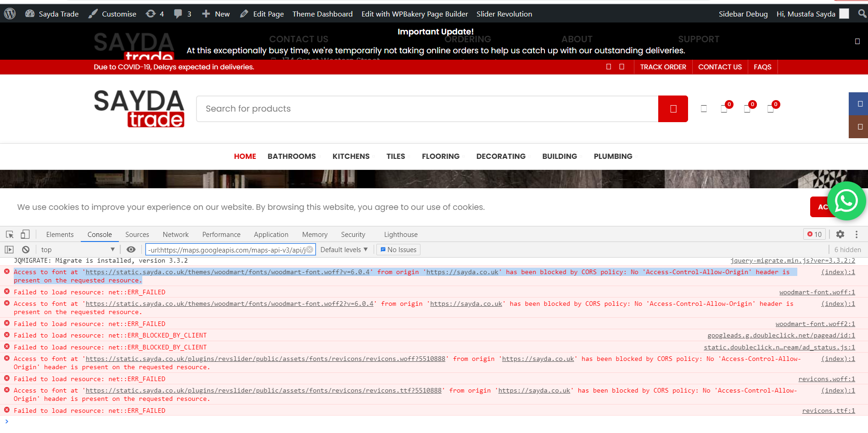Click the brown floating side button
This screenshot has height=433, width=868.
[859, 127]
